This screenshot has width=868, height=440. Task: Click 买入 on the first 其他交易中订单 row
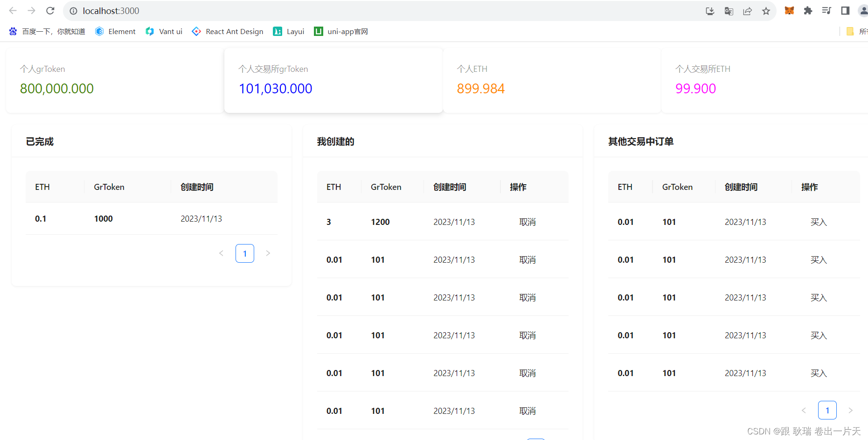[819, 222]
